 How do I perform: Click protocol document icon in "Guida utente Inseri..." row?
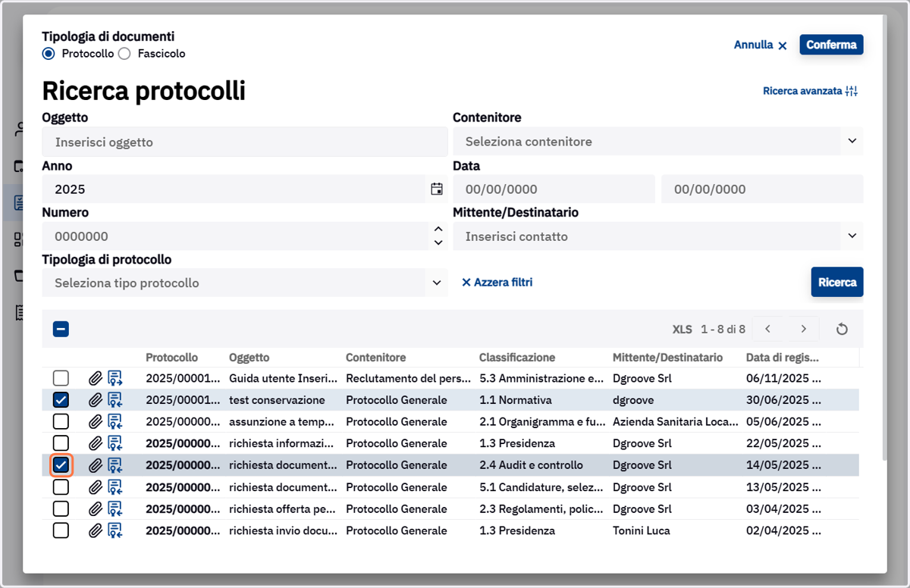click(115, 378)
